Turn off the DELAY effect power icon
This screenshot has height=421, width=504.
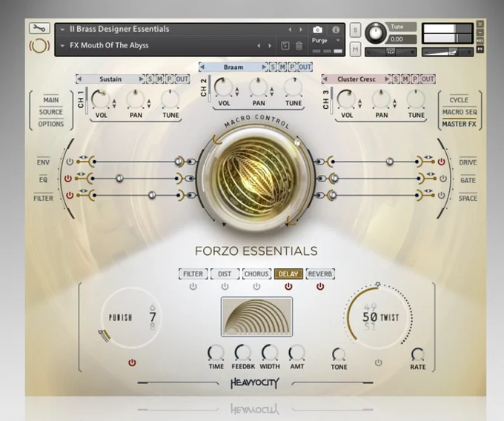[288, 286]
